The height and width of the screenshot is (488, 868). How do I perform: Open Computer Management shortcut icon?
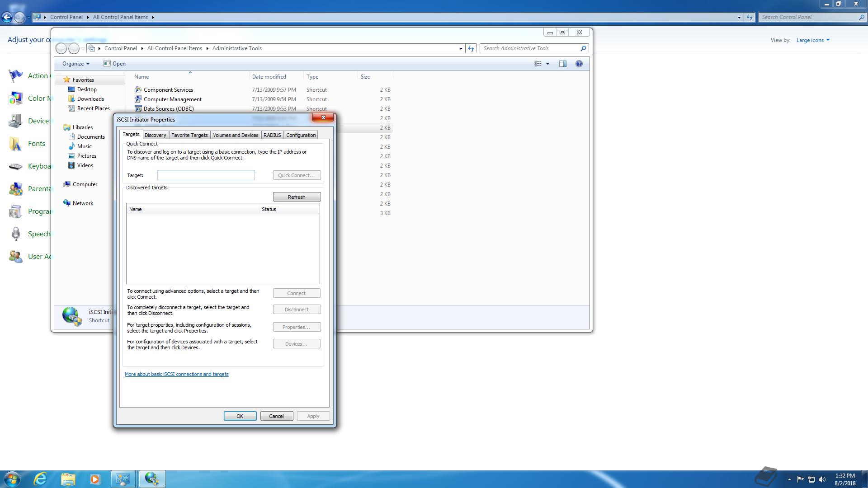tap(138, 99)
